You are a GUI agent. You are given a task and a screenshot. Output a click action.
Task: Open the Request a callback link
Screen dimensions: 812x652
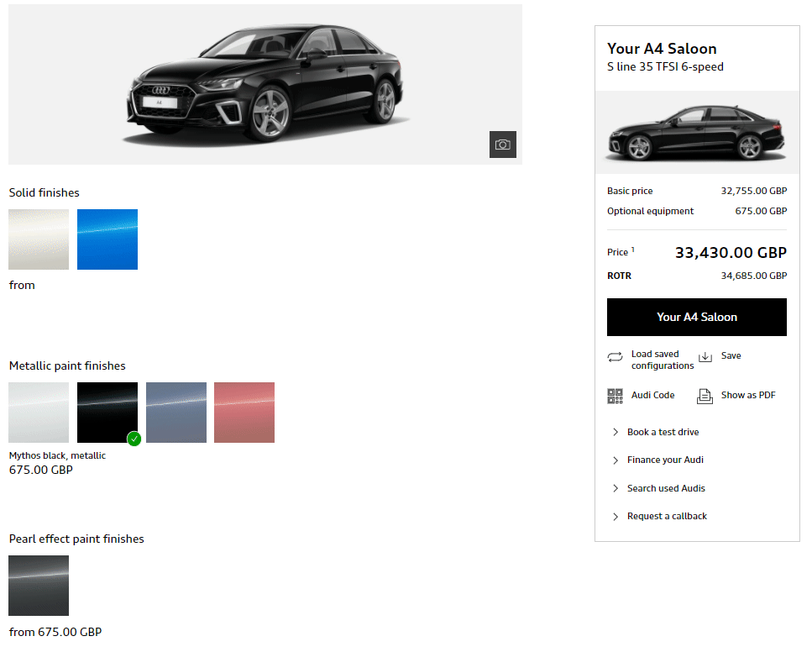pos(667,516)
